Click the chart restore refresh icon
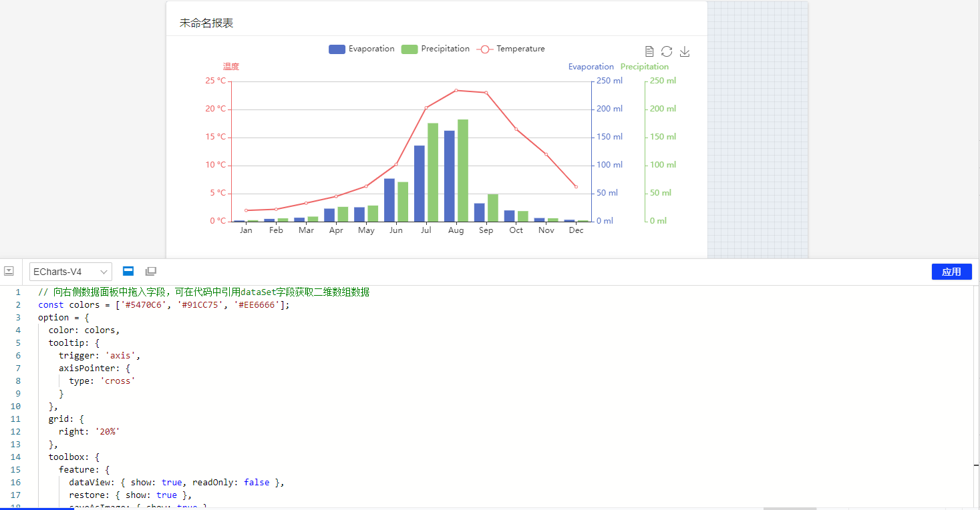Screen dimensions: 980x510 667,51
